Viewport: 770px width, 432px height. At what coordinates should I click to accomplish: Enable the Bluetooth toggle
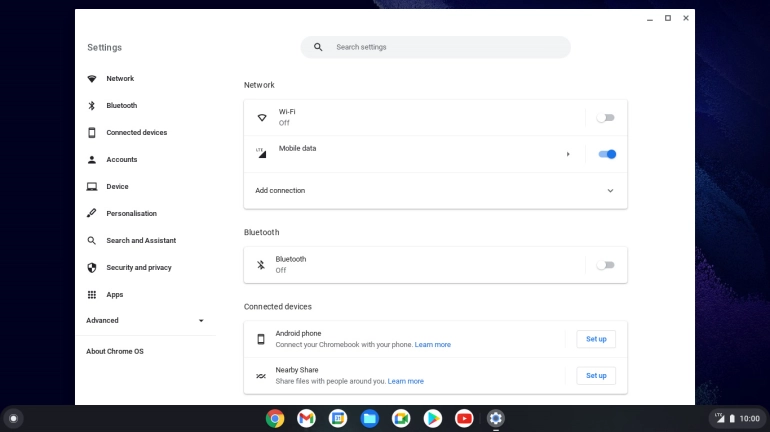tap(605, 265)
